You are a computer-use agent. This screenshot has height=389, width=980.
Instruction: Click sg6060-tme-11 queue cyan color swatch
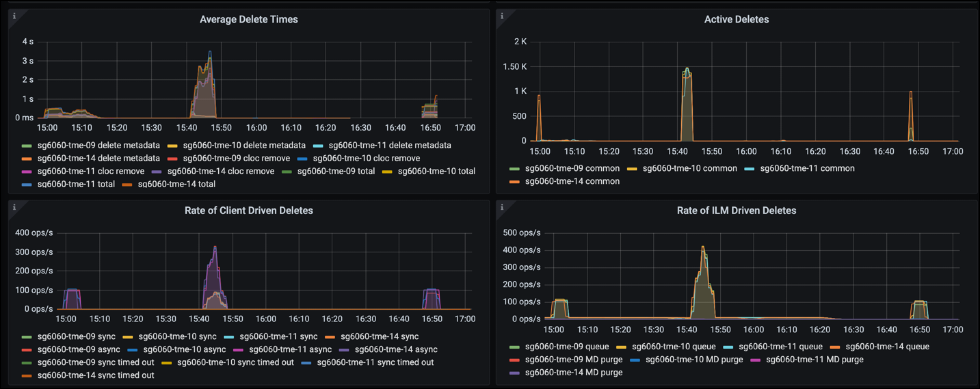(x=728, y=347)
